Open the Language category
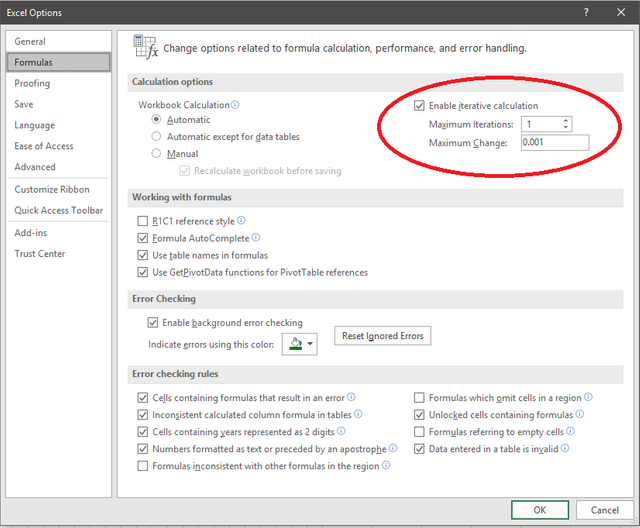 point(59,125)
